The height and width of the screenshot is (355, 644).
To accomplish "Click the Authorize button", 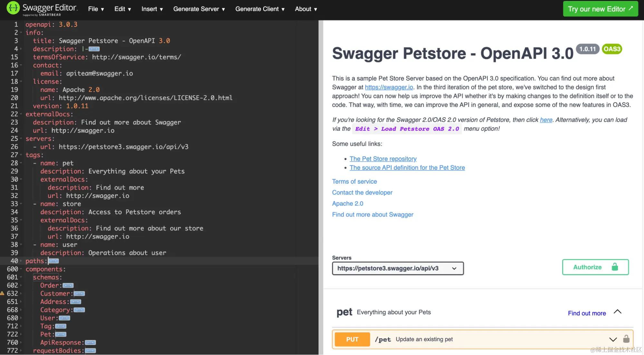I will (x=595, y=267).
